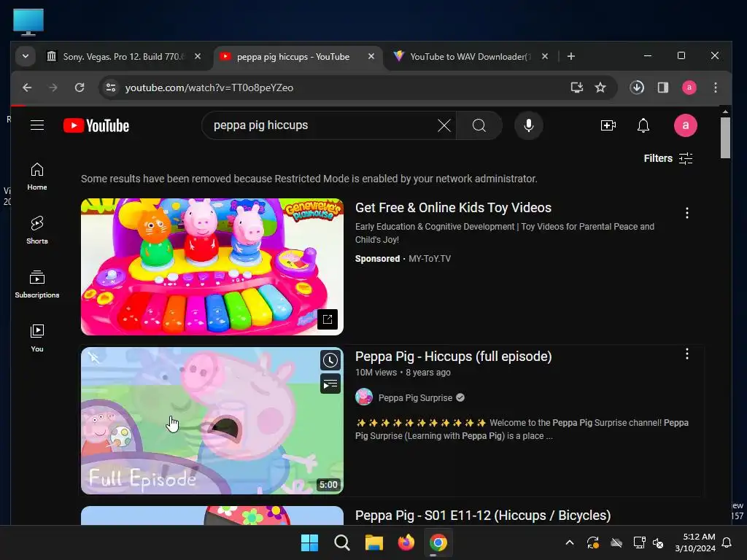
Task: Open YouTube notifications bell
Action: 643,125
